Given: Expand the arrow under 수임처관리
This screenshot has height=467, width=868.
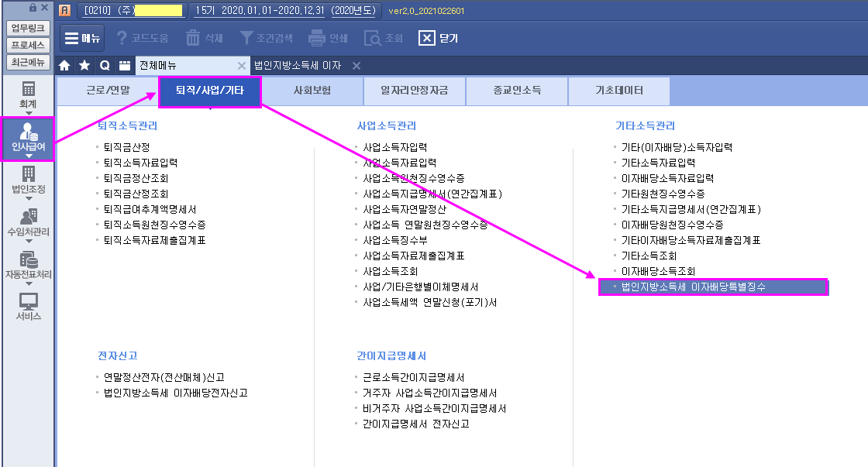Looking at the screenshot, I should 29,242.
